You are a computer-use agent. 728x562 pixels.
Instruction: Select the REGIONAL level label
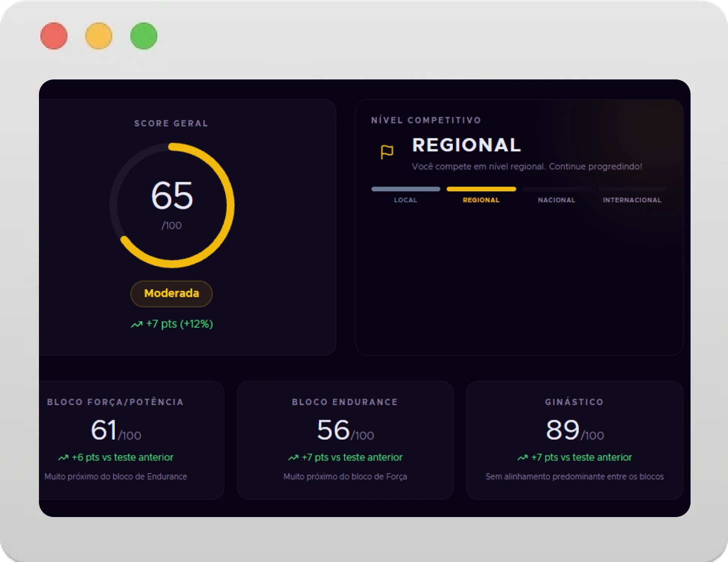click(x=481, y=200)
